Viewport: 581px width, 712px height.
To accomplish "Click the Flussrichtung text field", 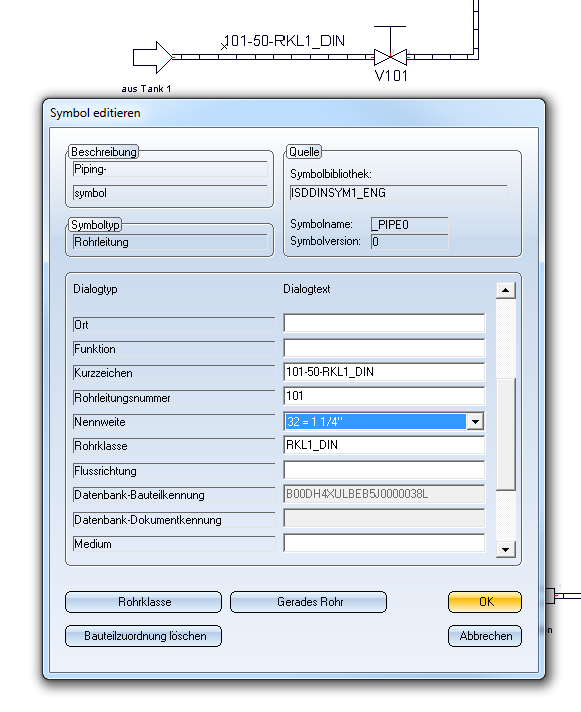I will [384, 470].
